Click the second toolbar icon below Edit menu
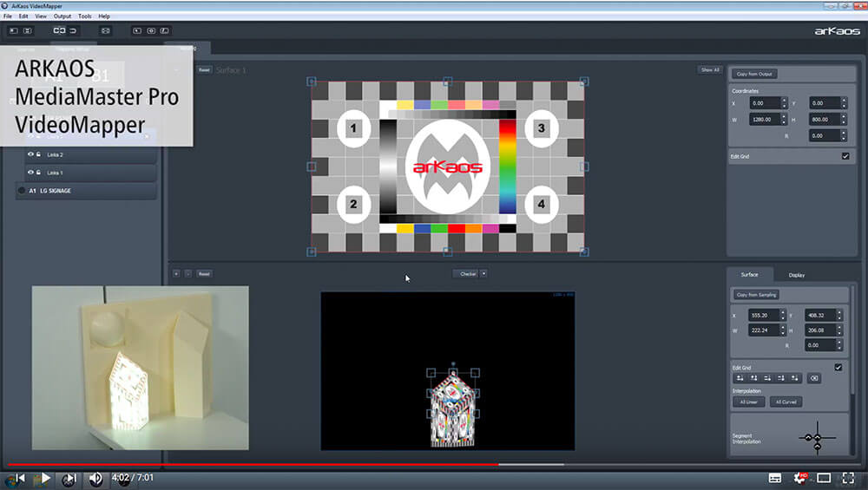868x490 pixels. point(27,30)
